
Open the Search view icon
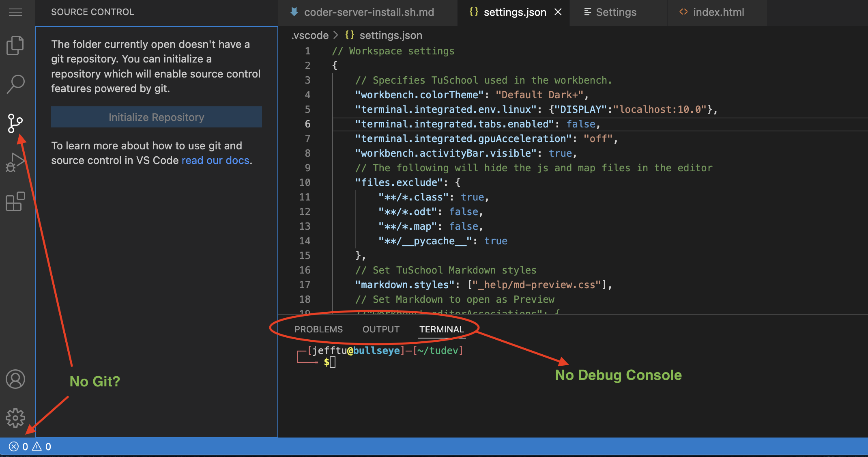(x=15, y=84)
